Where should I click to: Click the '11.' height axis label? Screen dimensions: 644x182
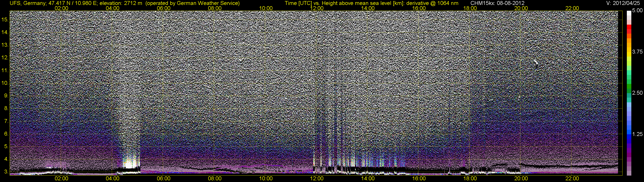point(5,71)
